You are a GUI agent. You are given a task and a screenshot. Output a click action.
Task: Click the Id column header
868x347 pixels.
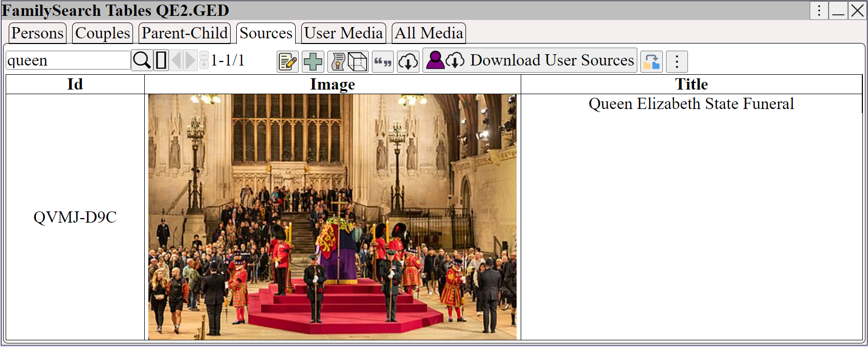[75, 84]
